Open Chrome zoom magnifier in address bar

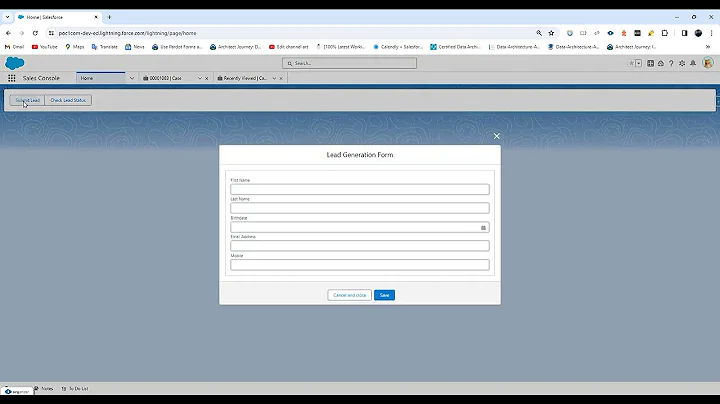point(539,33)
